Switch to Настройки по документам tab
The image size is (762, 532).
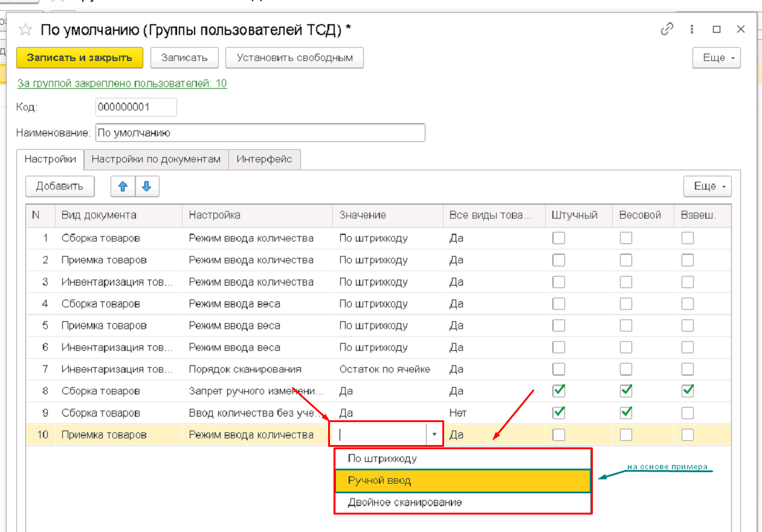pyautogui.click(x=156, y=159)
